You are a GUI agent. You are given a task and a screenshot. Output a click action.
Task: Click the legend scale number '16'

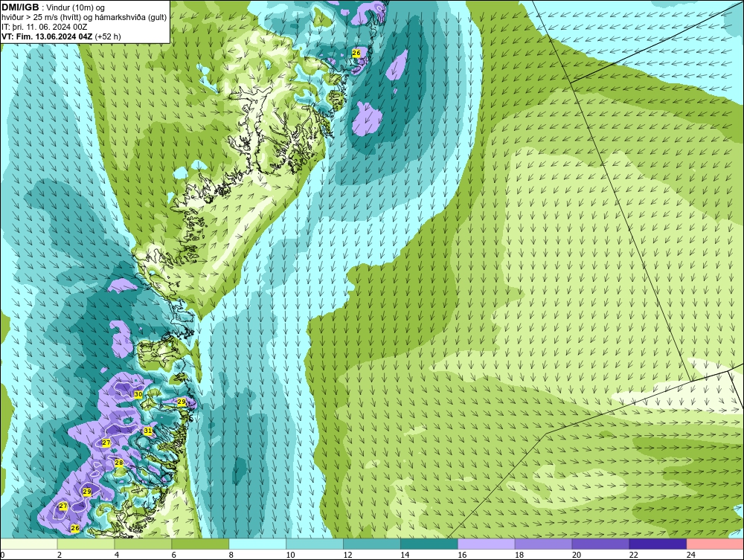pyautogui.click(x=462, y=555)
